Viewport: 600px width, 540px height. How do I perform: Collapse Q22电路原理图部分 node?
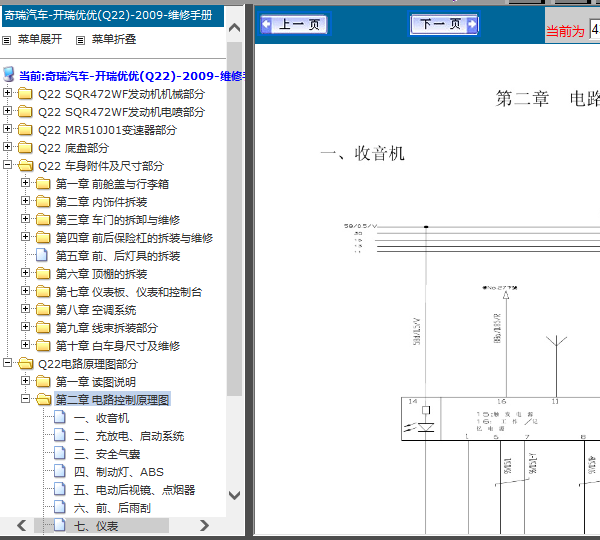coord(7,362)
